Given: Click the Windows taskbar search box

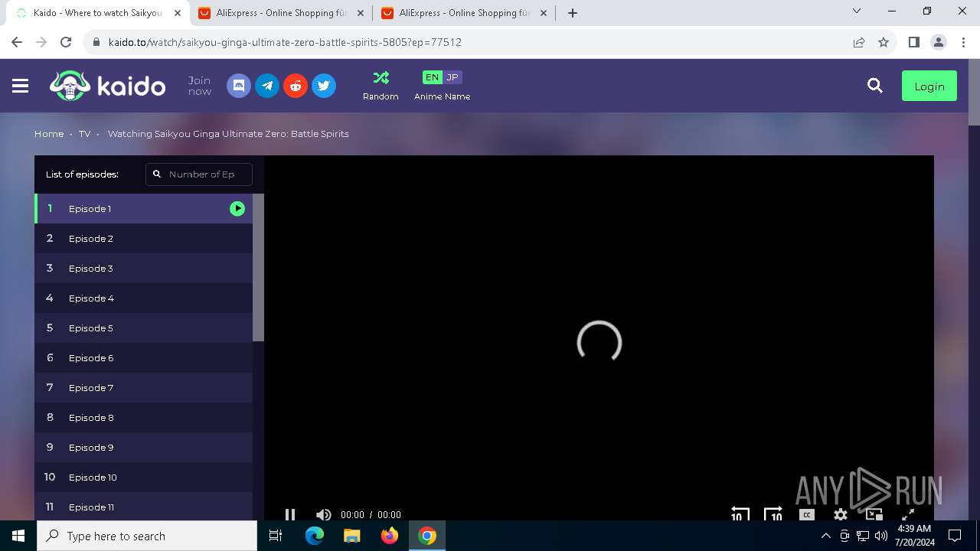Looking at the screenshot, I should coord(147,536).
